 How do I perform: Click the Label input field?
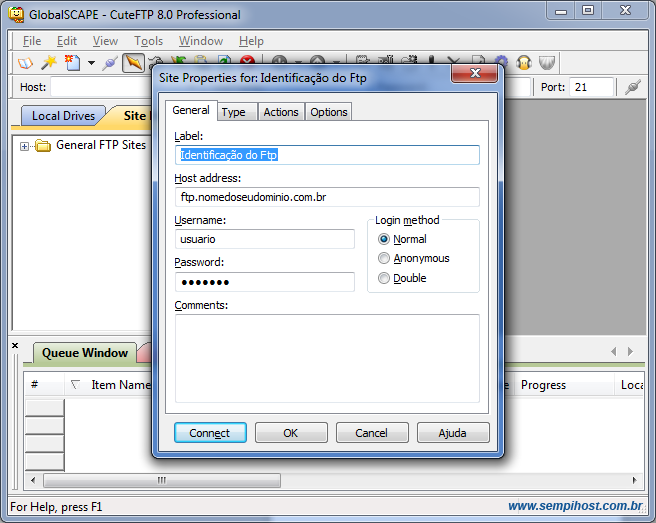pos(327,155)
